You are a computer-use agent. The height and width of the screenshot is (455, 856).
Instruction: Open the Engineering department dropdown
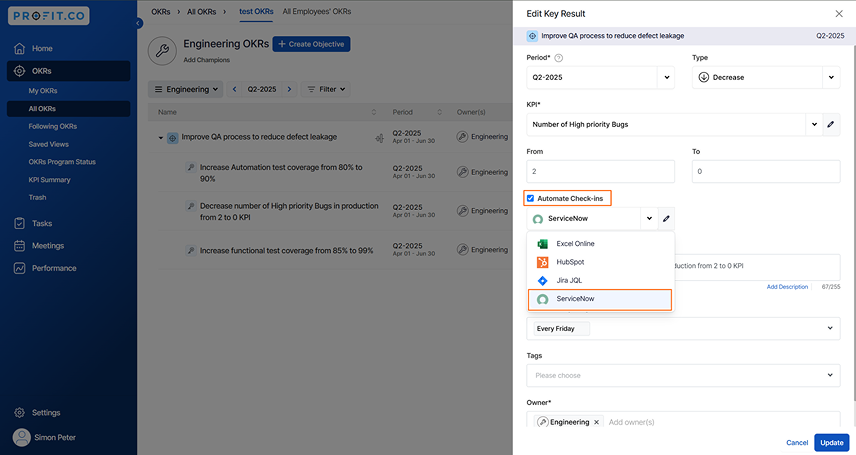pos(186,89)
